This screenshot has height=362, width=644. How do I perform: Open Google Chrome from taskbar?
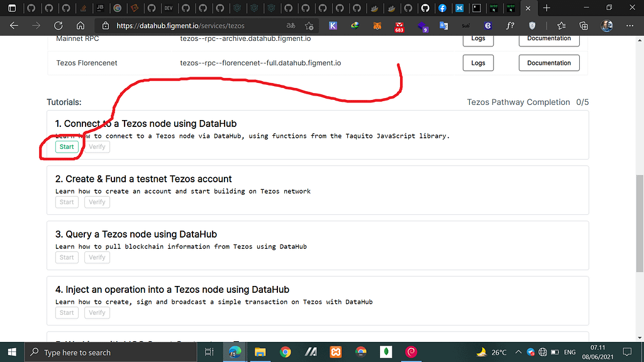[285, 352]
